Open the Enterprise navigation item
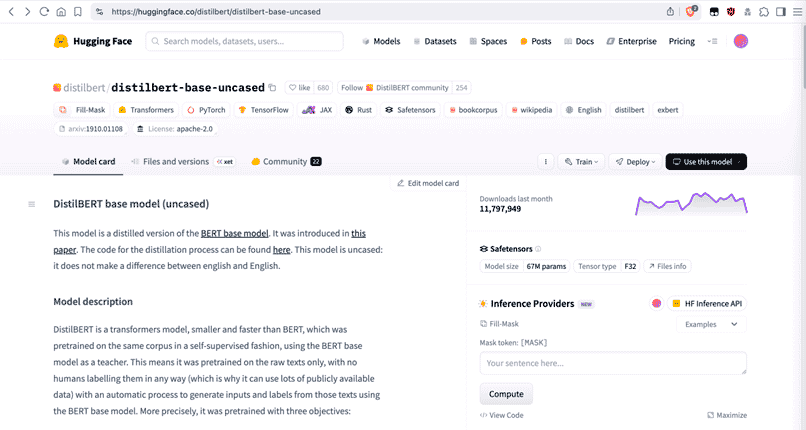Image resolution: width=806 pixels, height=430 pixels. 631,41
